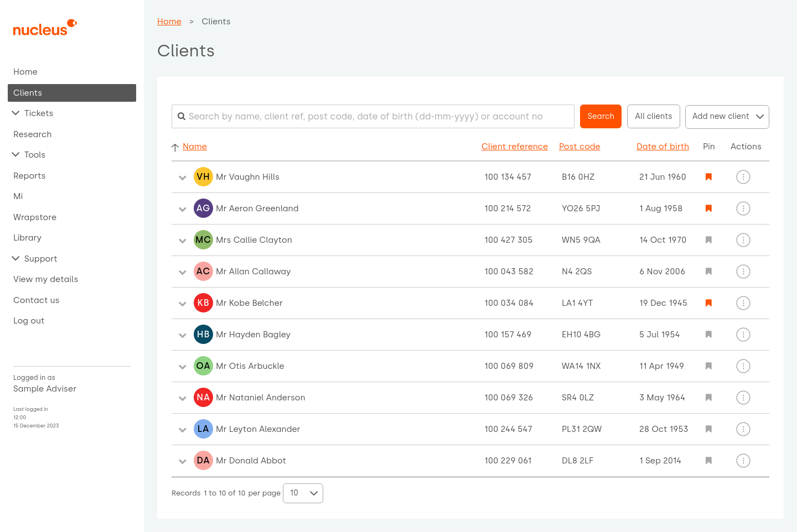Click the magnifier icon in search box
797x532 pixels.
181,117
